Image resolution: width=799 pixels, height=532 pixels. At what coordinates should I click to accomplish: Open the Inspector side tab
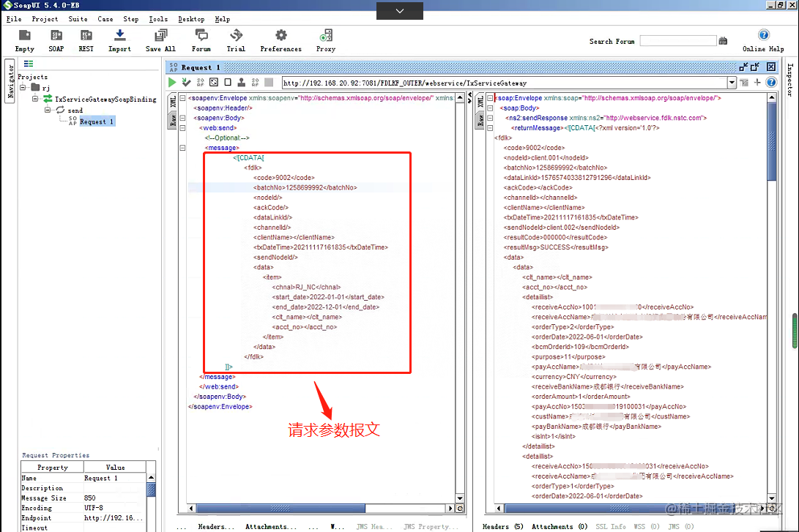click(x=791, y=80)
